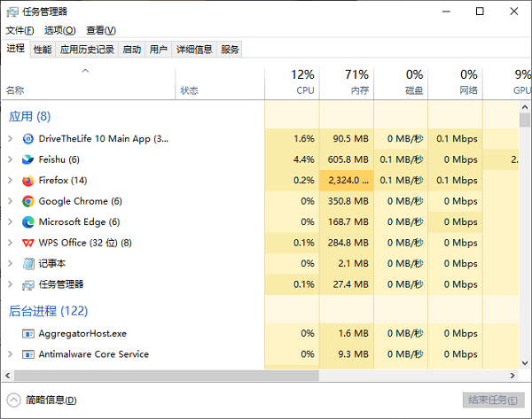Click 简略信息 to collapse details
532x419 pixels.
pos(42,400)
